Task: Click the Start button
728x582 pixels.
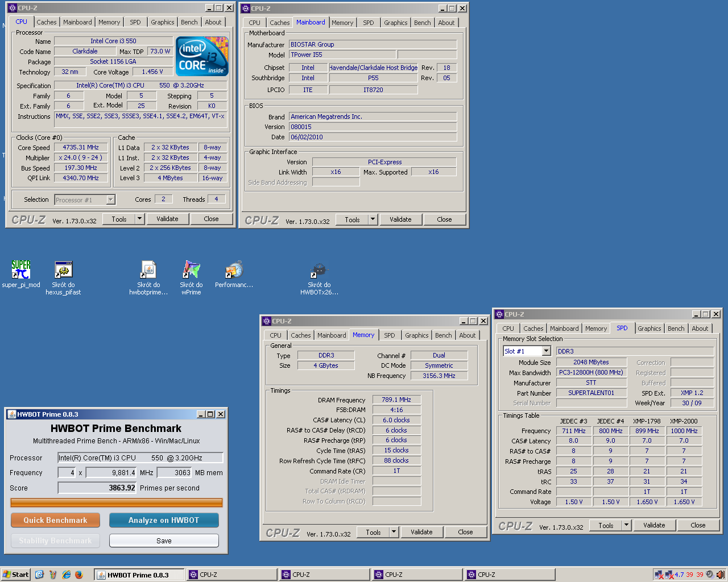Action: point(15,575)
